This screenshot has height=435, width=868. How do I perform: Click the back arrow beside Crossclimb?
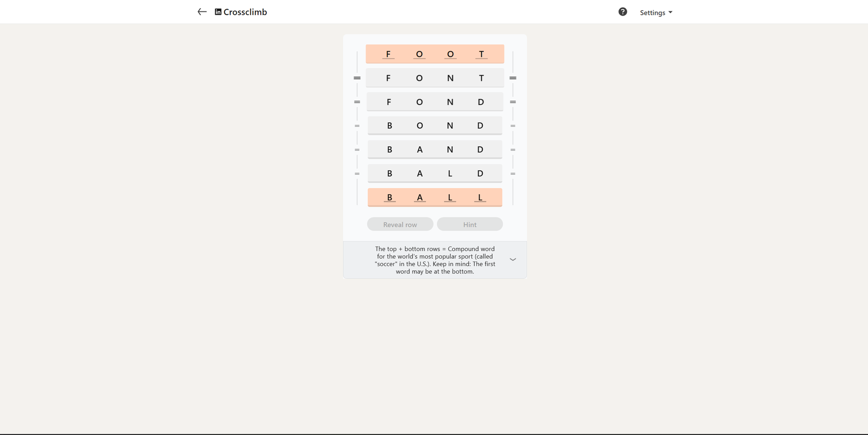click(202, 12)
